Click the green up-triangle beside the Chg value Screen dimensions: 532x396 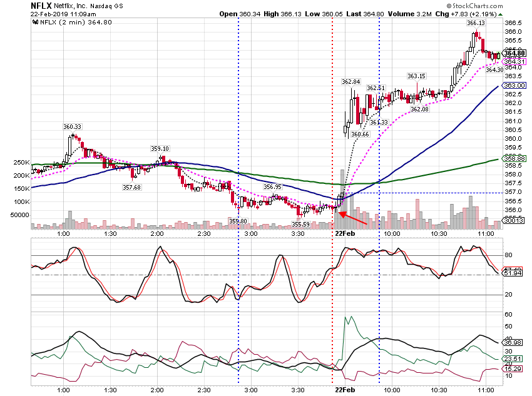[501, 14]
